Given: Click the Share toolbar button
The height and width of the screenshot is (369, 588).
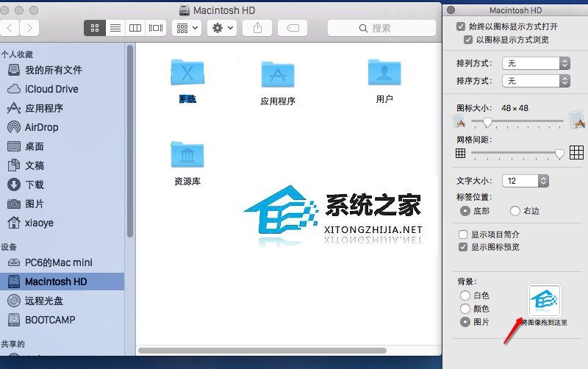Looking at the screenshot, I should coord(257,28).
